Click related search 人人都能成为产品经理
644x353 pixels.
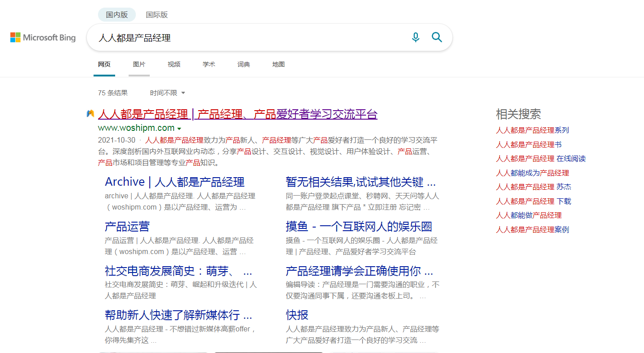532,172
